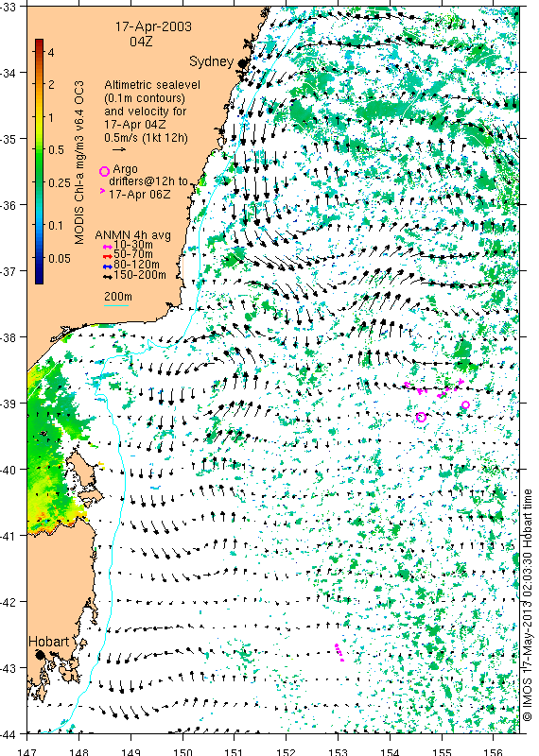Click the 'and velocity for' text
The width and height of the screenshot is (539, 756).
(146, 112)
